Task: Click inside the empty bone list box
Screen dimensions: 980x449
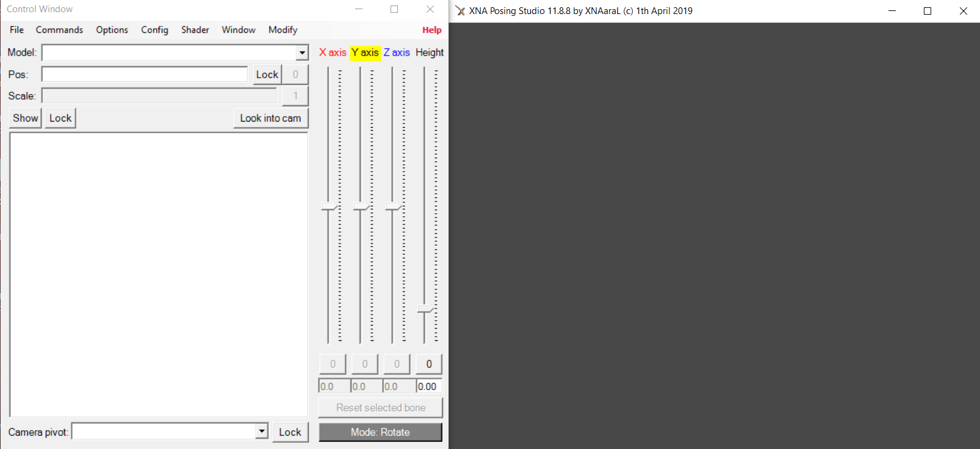Action: (159, 275)
